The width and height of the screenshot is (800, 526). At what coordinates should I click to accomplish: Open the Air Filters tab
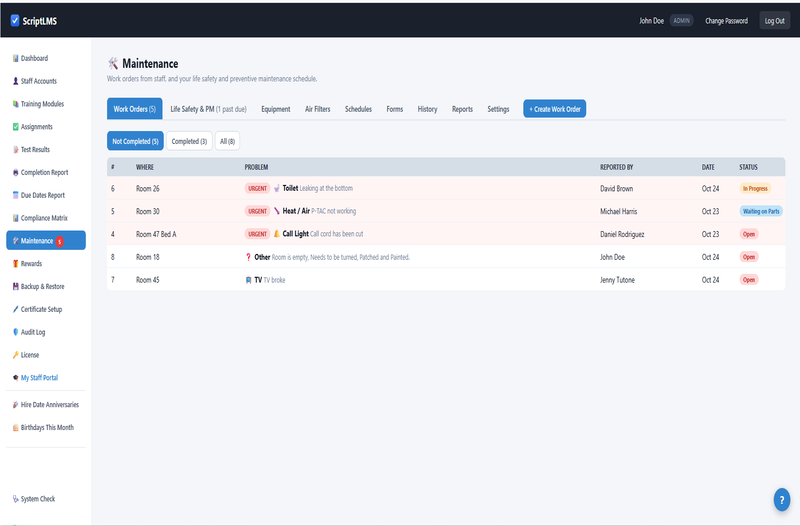click(x=317, y=109)
